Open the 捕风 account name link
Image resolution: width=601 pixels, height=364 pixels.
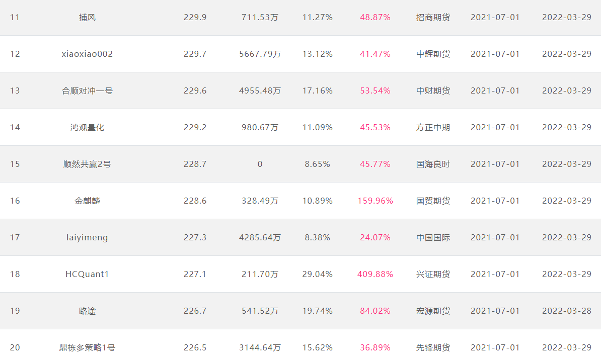click(x=87, y=17)
